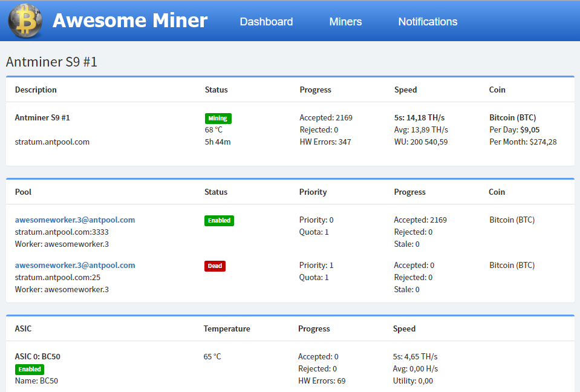Click the Enabled badge on the first pool

(x=219, y=220)
